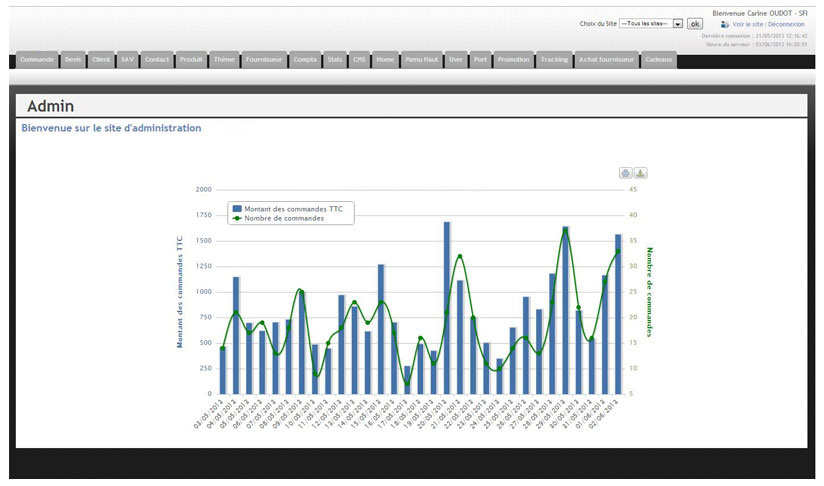Click the 25 right axis value

pos(633,292)
